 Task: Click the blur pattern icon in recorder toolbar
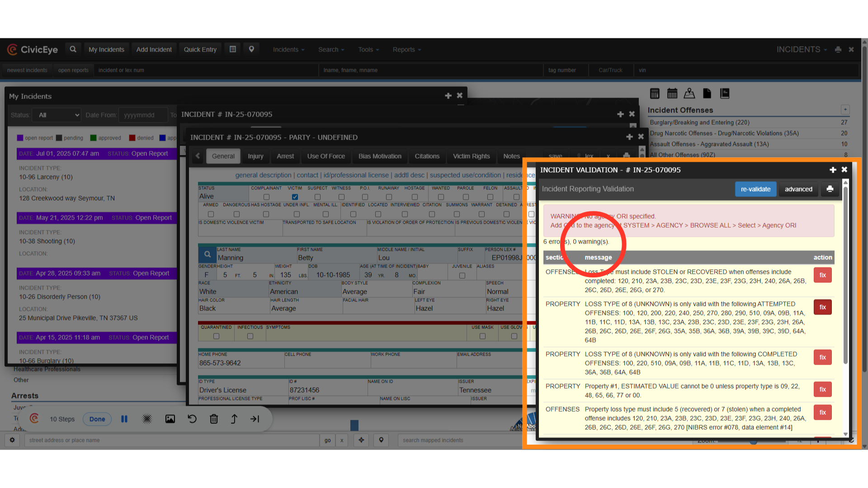coord(147,419)
